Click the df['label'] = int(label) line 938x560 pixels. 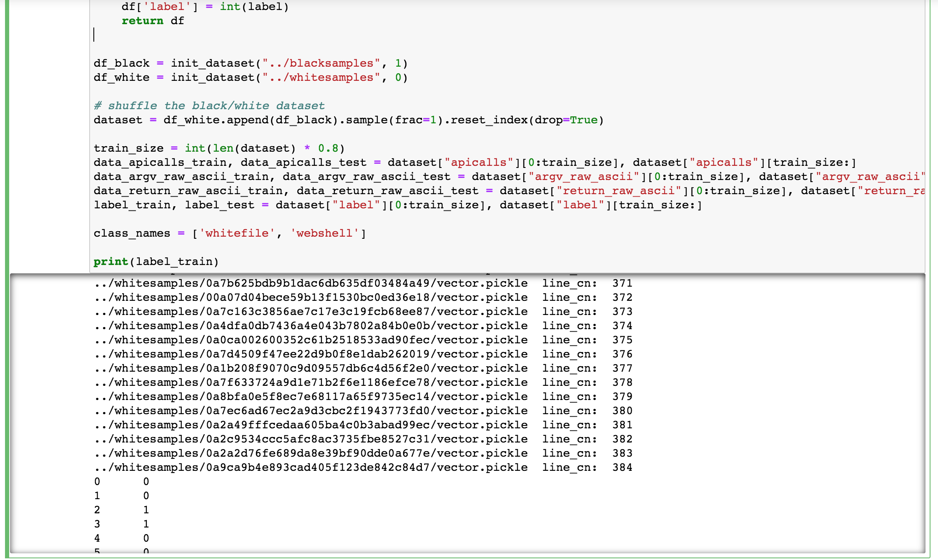205,7
